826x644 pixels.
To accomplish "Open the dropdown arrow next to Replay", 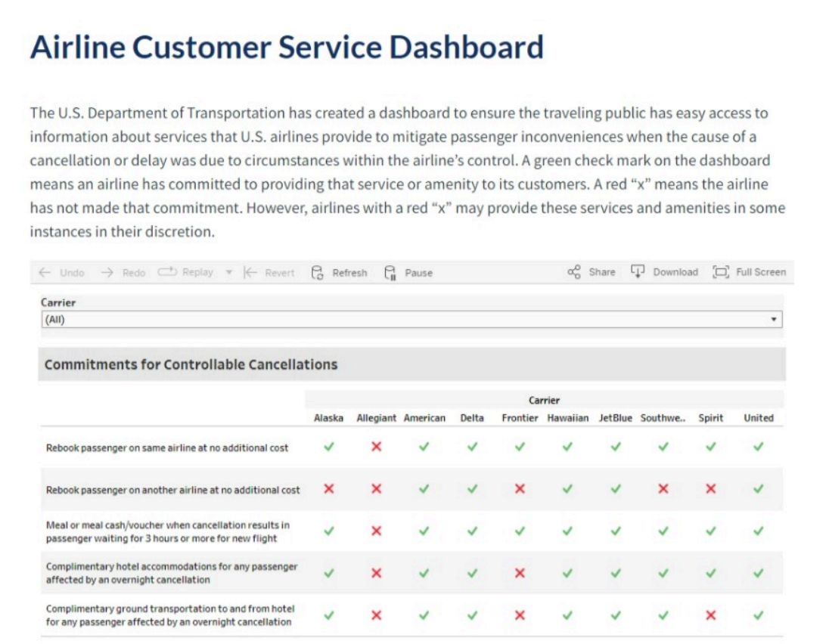I will click(228, 272).
